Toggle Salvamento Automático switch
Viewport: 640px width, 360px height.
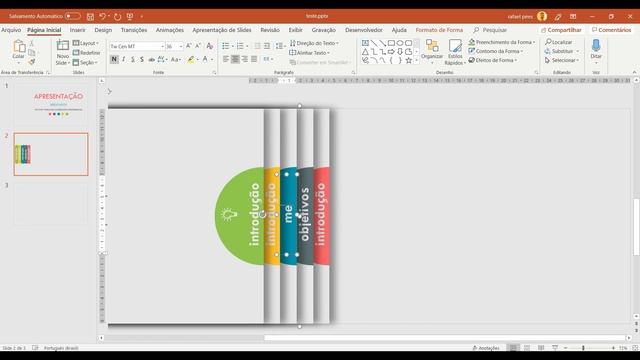73,16
